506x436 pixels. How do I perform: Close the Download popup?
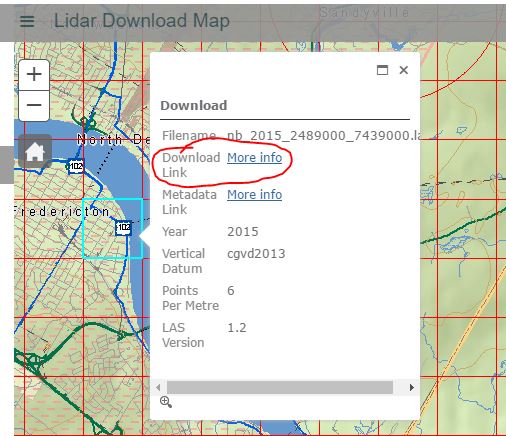404,70
